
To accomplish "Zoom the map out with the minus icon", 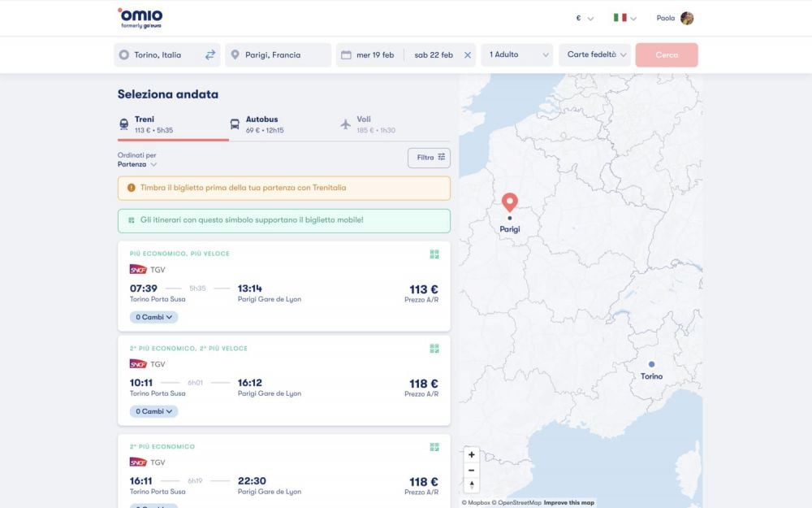I will click(x=471, y=471).
